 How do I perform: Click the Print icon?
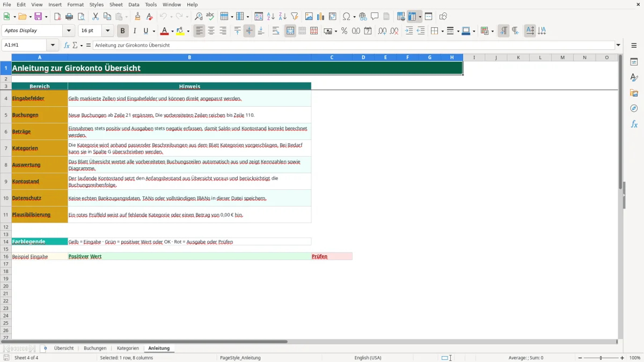(69, 17)
